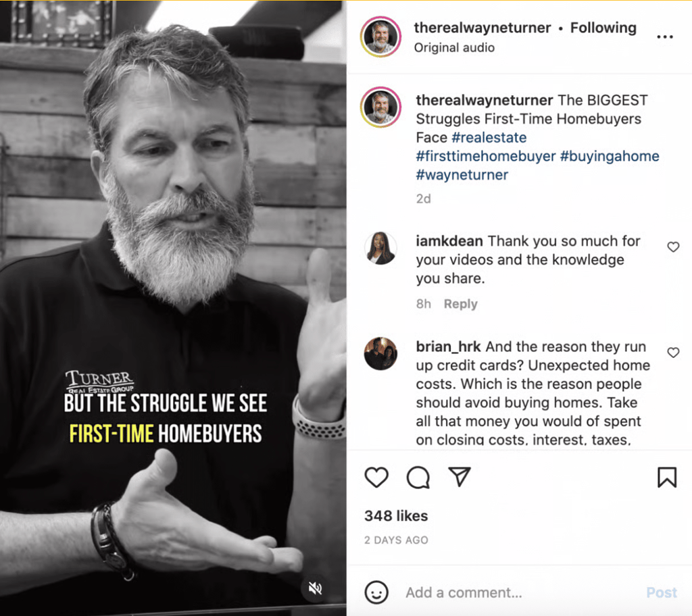Open the #wayneturner hashtag
Image resolution: width=692 pixels, height=616 pixels.
[462, 175]
